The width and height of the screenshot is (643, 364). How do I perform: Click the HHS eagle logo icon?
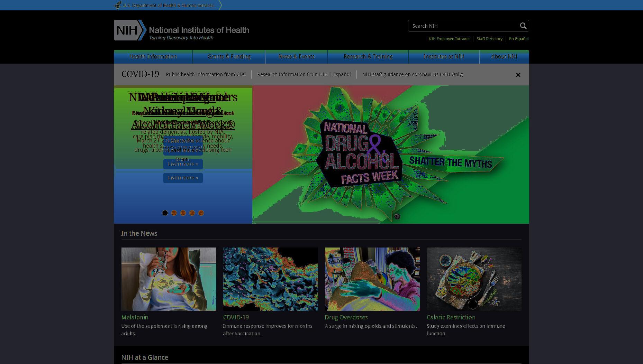pos(118,5)
